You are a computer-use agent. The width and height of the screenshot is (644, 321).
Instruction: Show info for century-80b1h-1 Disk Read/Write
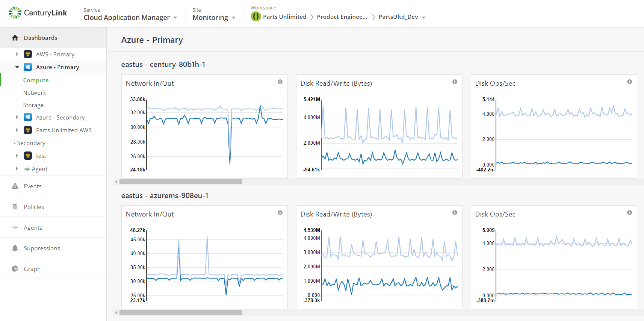[455, 82]
